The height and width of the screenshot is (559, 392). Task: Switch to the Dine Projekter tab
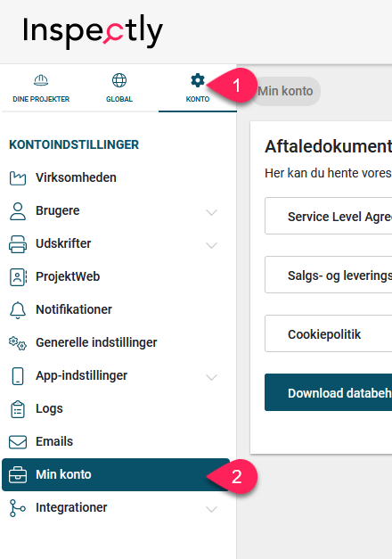click(x=41, y=88)
